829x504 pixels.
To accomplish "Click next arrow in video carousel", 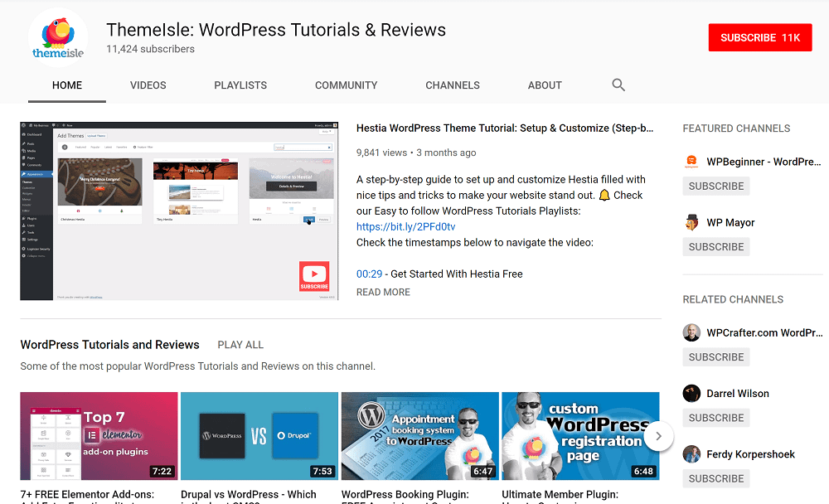I will click(658, 436).
